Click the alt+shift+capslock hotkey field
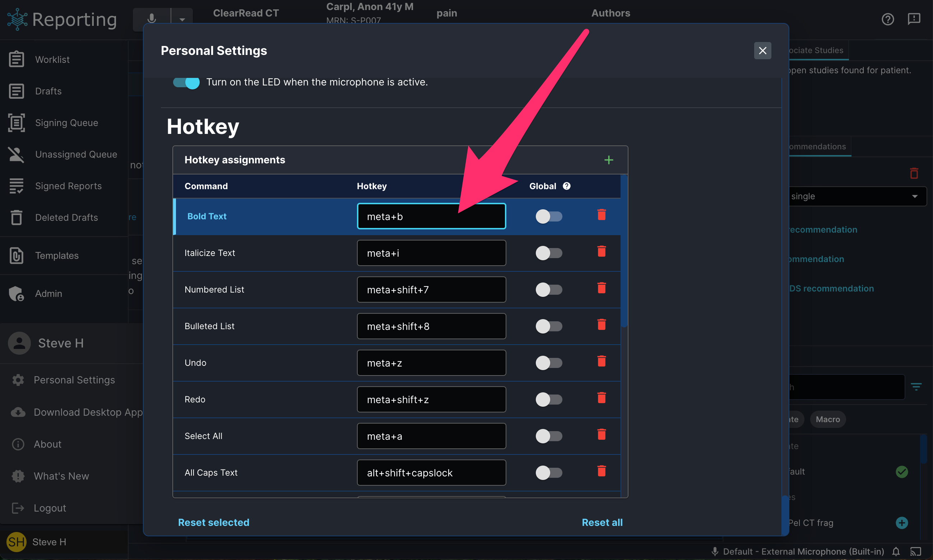The height and width of the screenshot is (560, 933). coord(431,472)
